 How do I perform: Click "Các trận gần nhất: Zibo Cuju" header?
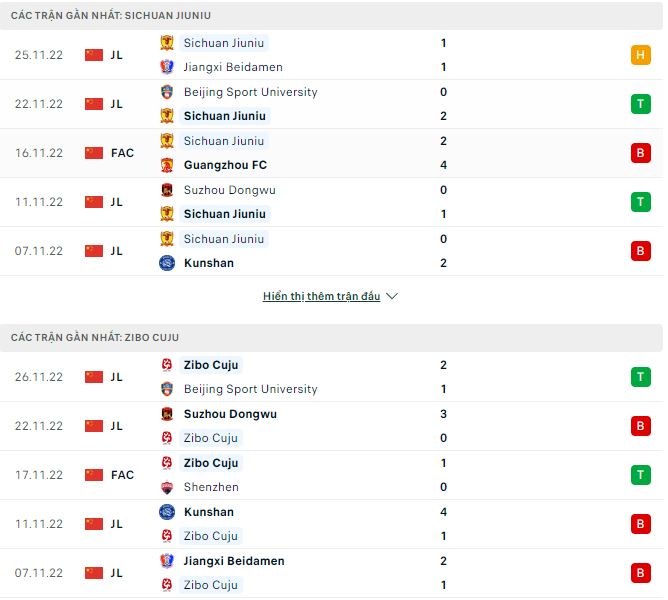pyautogui.click(x=95, y=338)
